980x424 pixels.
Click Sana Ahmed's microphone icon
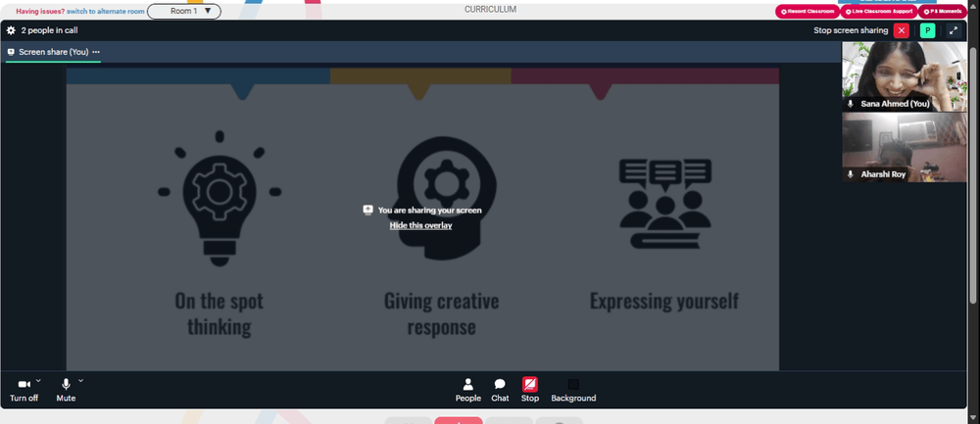(x=850, y=104)
